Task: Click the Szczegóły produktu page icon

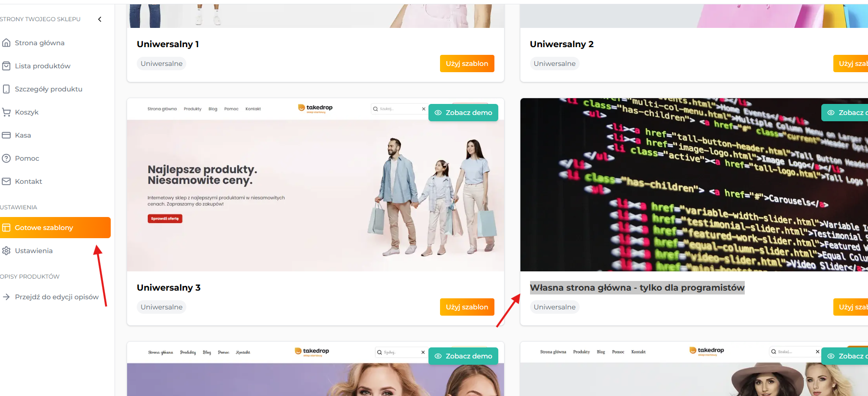Action: click(x=6, y=89)
